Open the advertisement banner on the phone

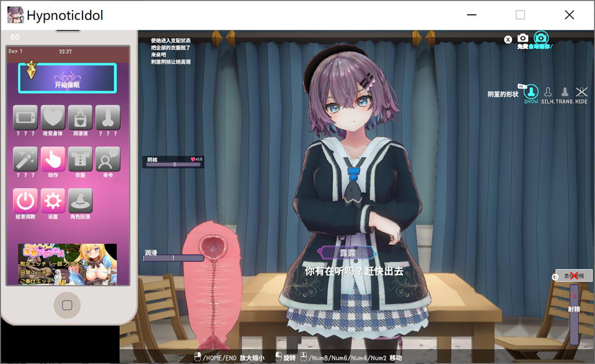(x=68, y=264)
